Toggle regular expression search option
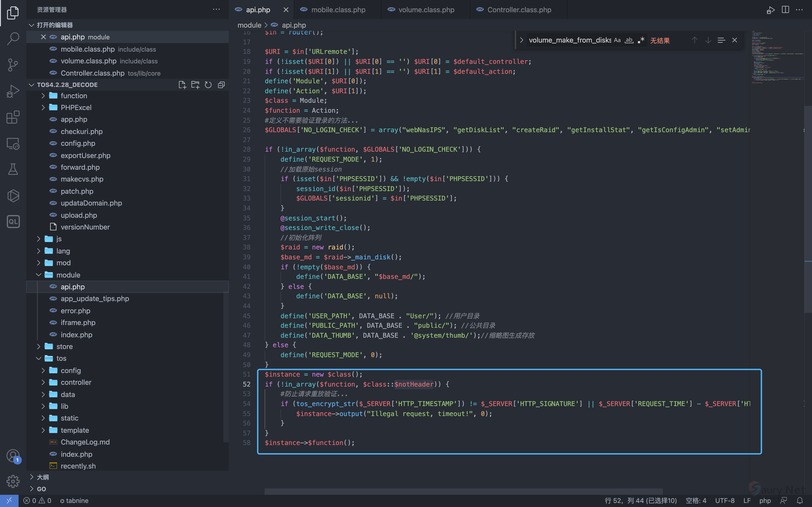 coord(641,40)
